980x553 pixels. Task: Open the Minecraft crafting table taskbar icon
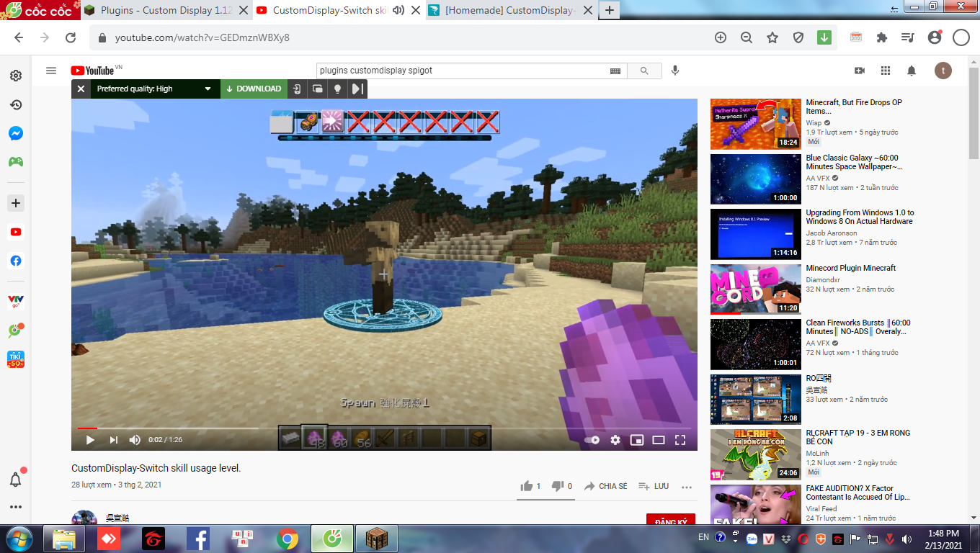point(377,539)
